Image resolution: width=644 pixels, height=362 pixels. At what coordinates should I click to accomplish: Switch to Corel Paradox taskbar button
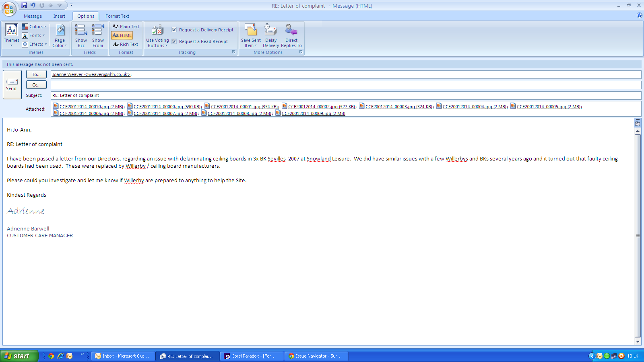(x=252, y=356)
